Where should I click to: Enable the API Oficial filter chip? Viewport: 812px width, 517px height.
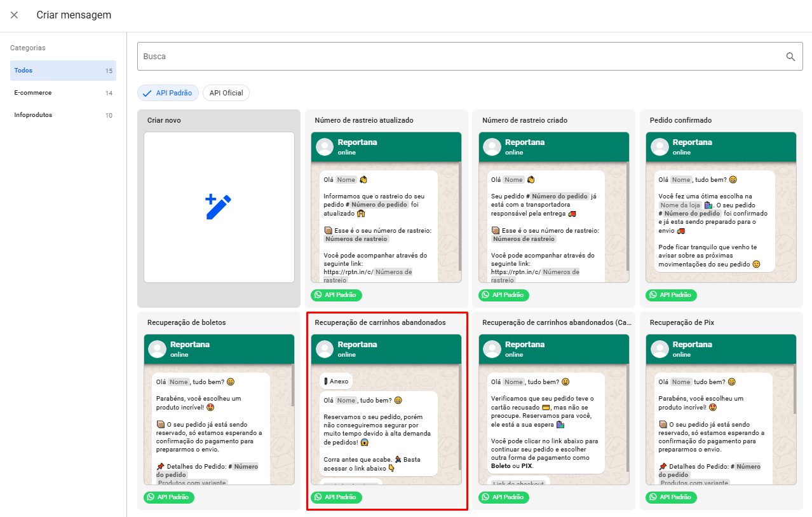[x=226, y=93]
